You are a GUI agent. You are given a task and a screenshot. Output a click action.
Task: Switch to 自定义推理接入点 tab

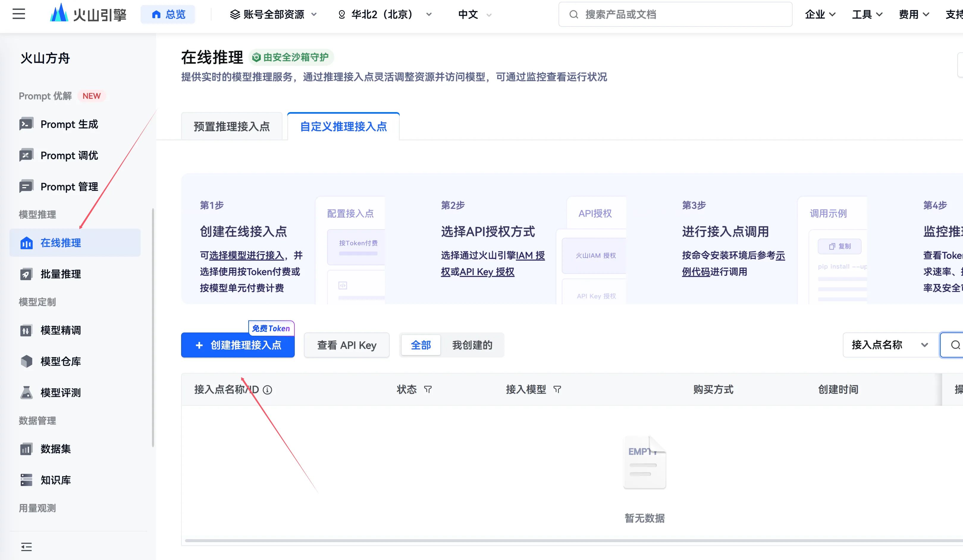[343, 126]
